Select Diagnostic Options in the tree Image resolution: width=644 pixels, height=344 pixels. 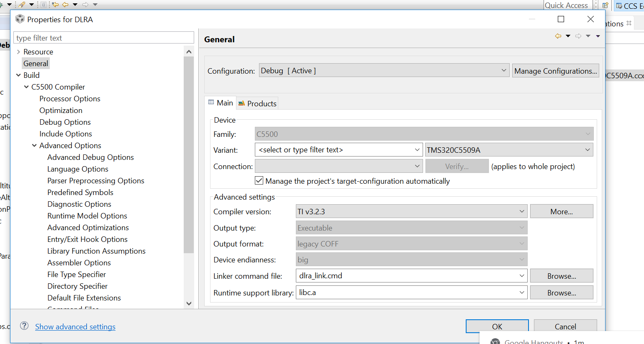pyautogui.click(x=79, y=204)
